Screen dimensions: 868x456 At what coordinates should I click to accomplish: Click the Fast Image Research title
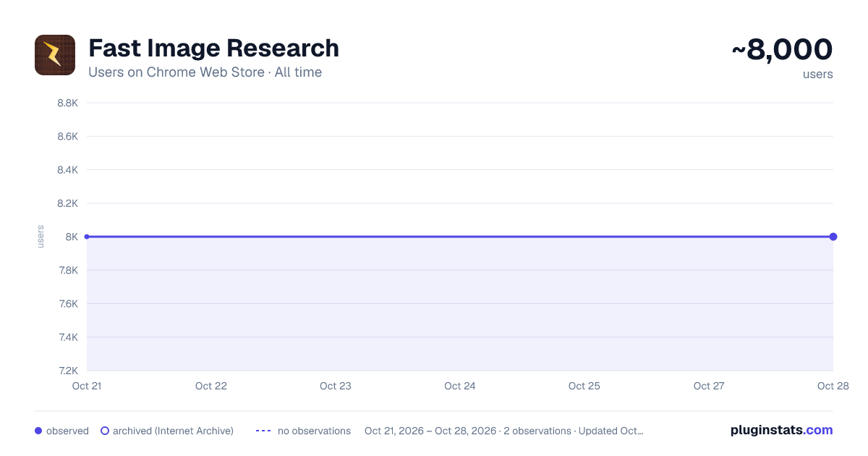(x=213, y=48)
